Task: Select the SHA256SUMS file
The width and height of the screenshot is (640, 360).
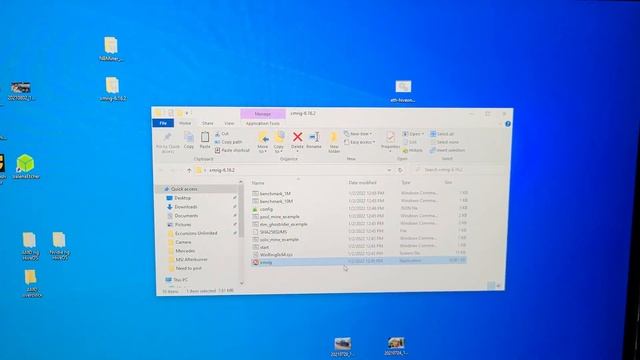Action: (x=273, y=232)
